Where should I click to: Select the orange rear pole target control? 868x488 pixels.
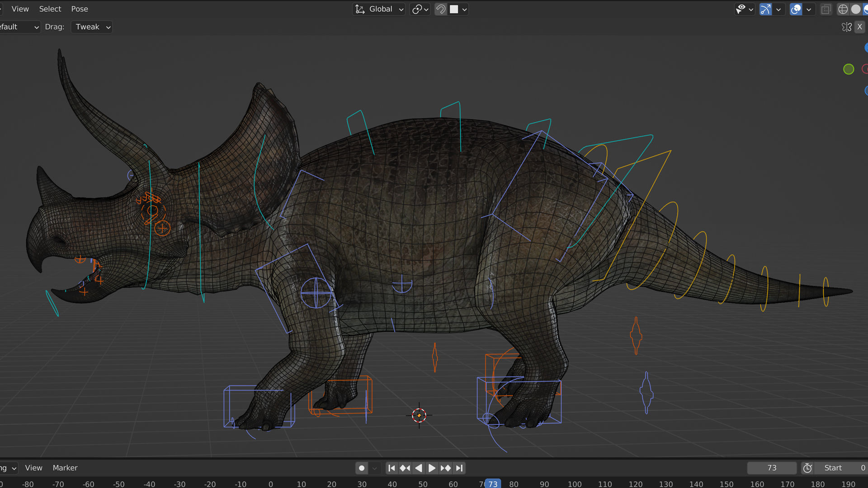tap(636, 335)
